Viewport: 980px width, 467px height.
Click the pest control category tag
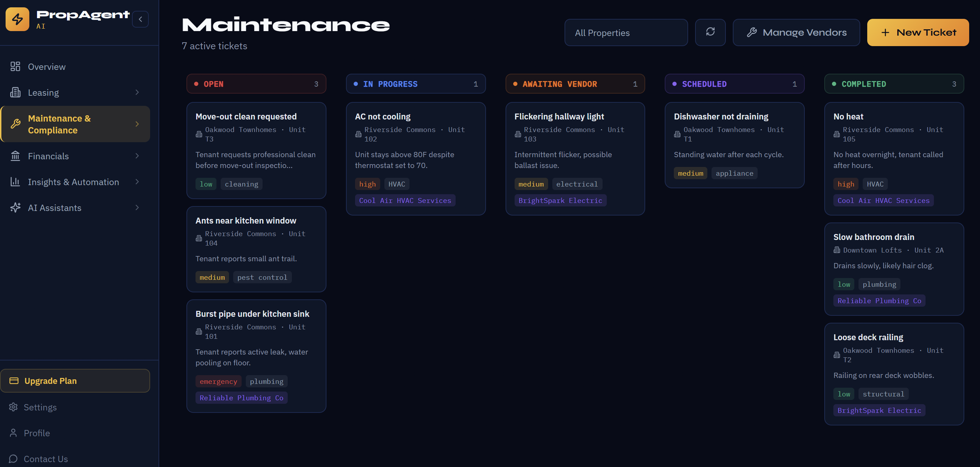(262, 277)
